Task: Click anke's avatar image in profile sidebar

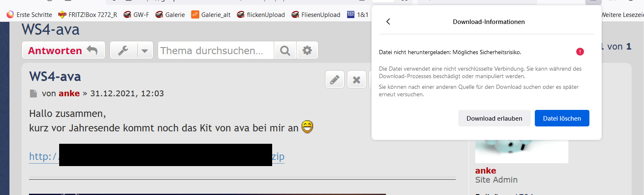Action: pyautogui.click(x=522, y=152)
